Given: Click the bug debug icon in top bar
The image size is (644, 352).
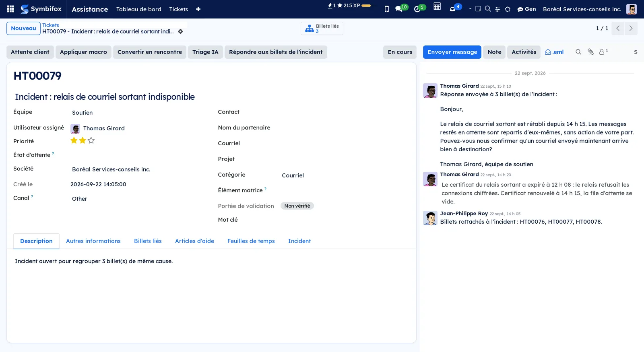Looking at the screenshot, I should point(508,9).
